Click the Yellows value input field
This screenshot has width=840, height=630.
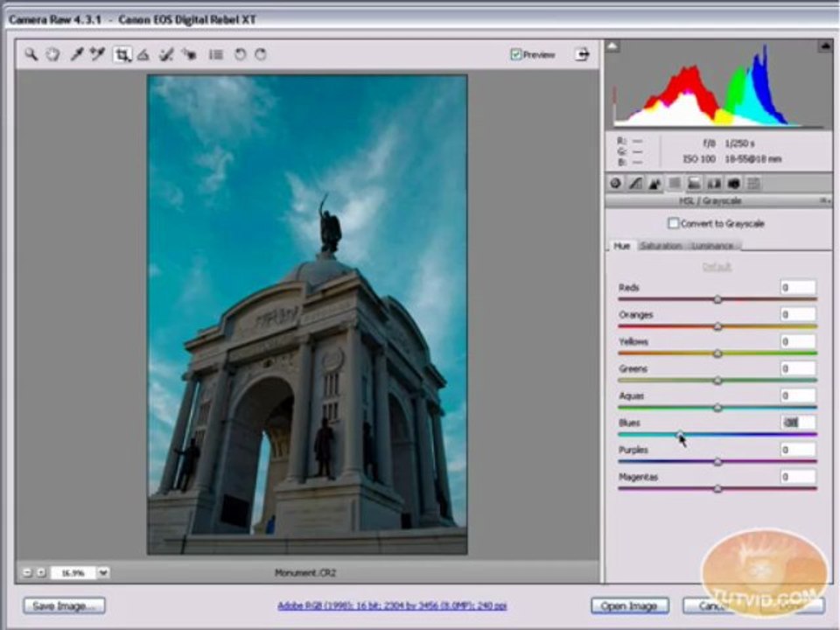pos(798,341)
